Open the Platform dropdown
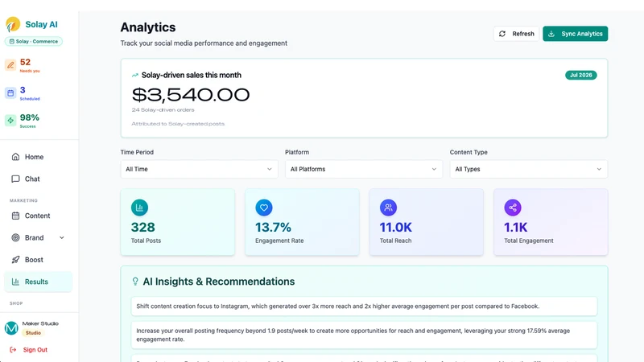The height and width of the screenshot is (362, 644). [x=364, y=169]
